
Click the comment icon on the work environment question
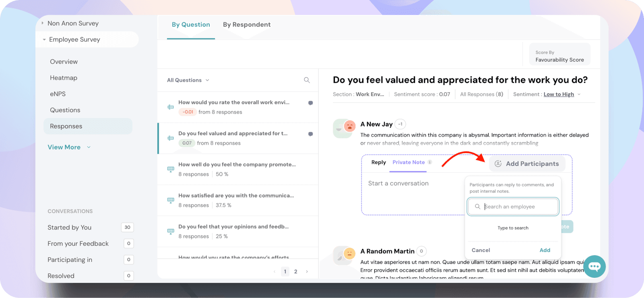tap(310, 103)
